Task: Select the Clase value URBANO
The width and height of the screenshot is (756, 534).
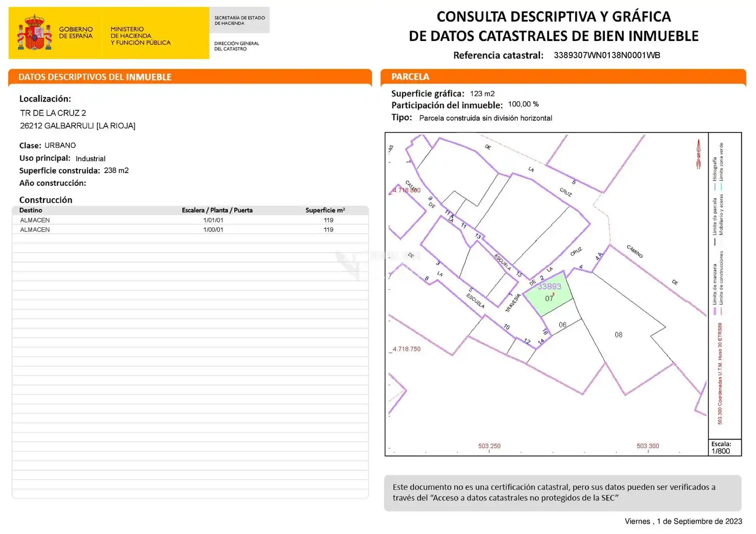Action: [x=60, y=145]
